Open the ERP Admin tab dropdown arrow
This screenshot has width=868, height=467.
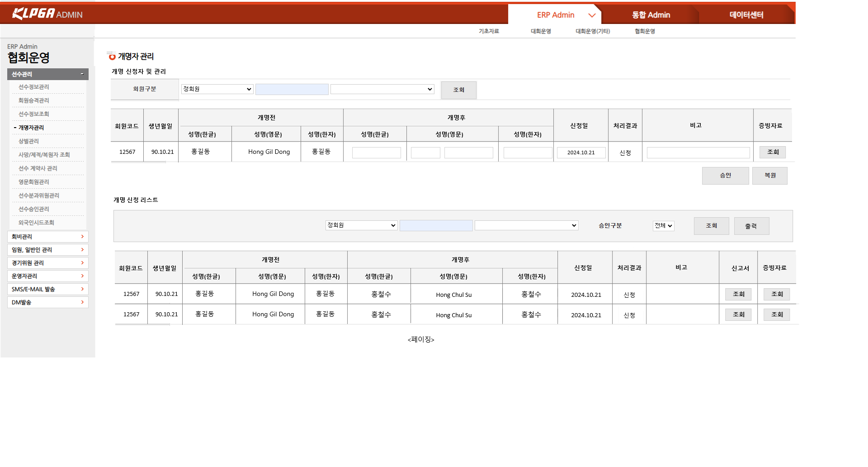[x=592, y=15]
